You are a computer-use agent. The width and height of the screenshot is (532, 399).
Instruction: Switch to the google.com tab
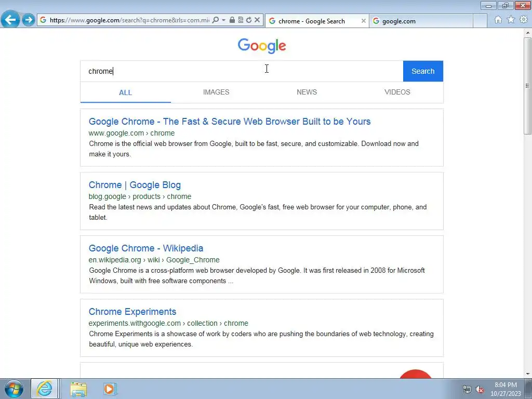(x=421, y=21)
